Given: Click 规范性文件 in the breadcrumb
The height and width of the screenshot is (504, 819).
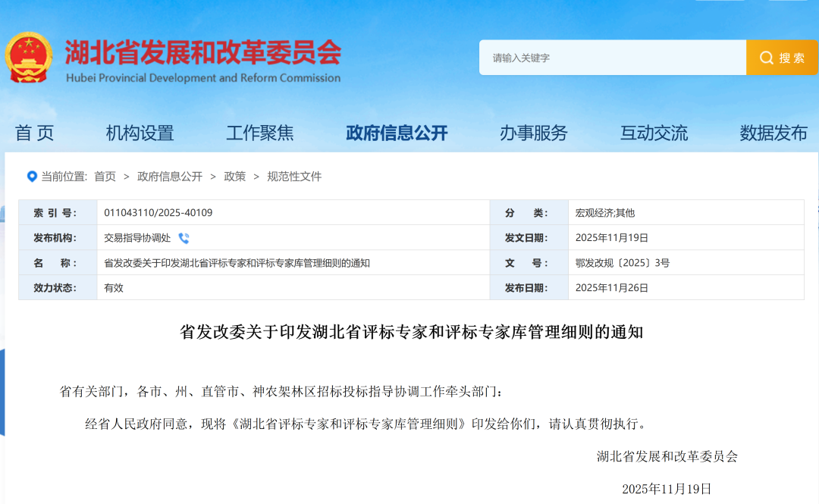Looking at the screenshot, I should point(293,177).
